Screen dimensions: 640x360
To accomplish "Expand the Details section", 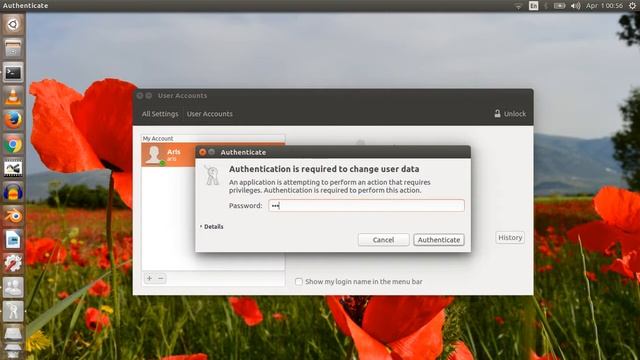I will click(212, 227).
